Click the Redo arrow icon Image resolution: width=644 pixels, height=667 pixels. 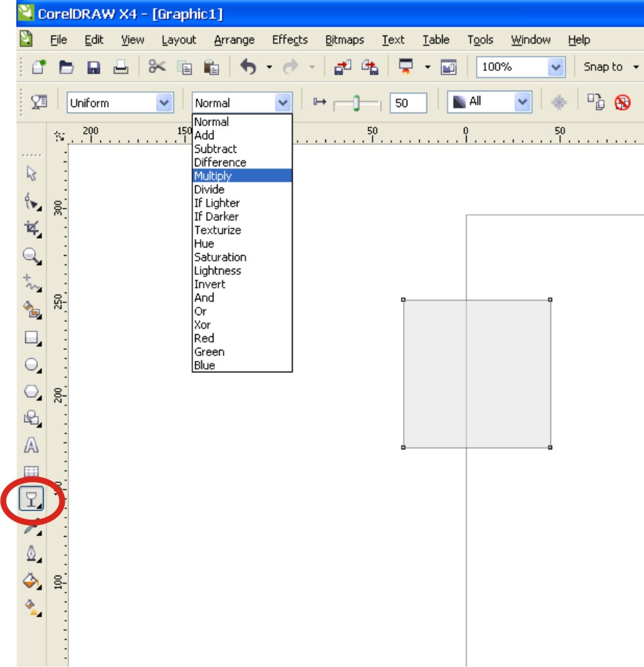click(x=291, y=67)
